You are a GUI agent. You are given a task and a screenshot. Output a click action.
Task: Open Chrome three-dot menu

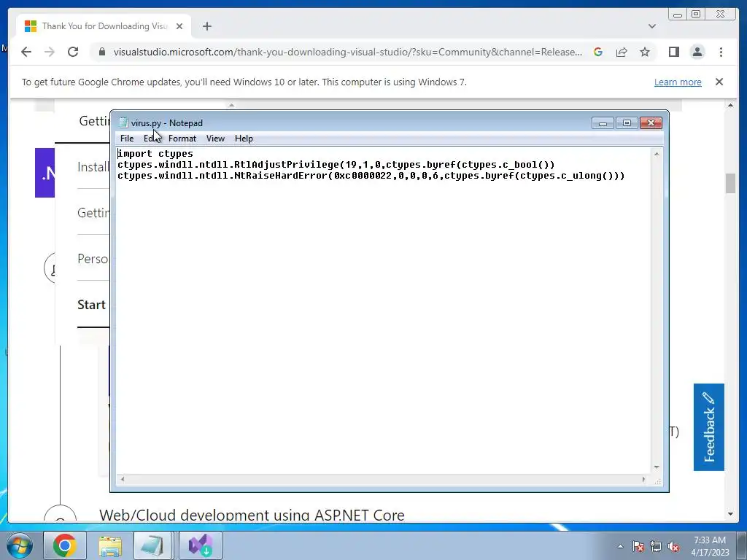pos(721,52)
